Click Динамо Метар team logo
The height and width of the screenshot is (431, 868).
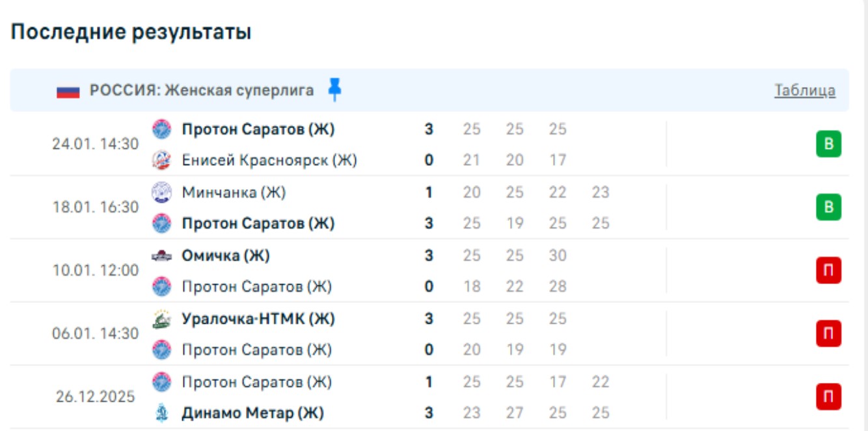[x=161, y=413]
